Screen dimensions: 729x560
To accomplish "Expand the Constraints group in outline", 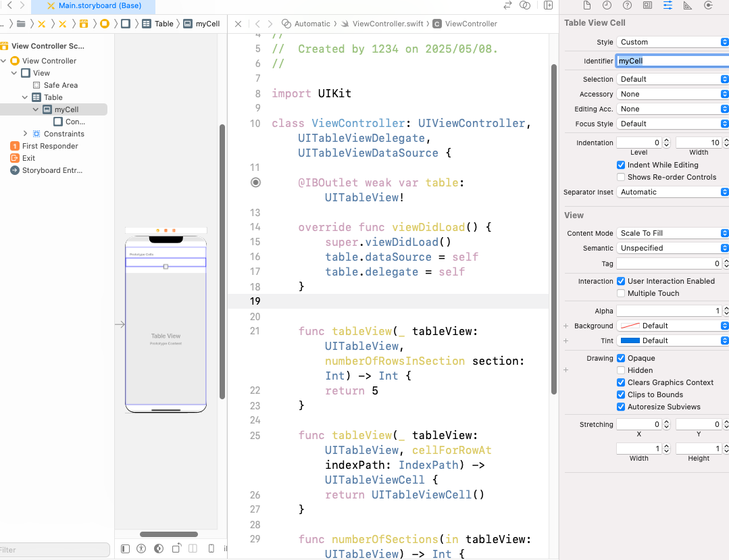I will [x=25, y=134].
